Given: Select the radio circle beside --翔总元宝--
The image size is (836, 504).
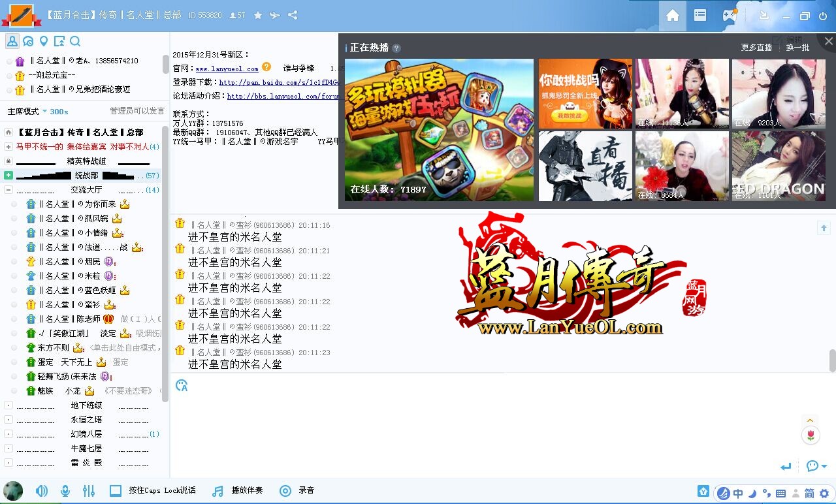Looking at the screenshot, I should click(9, 75).
